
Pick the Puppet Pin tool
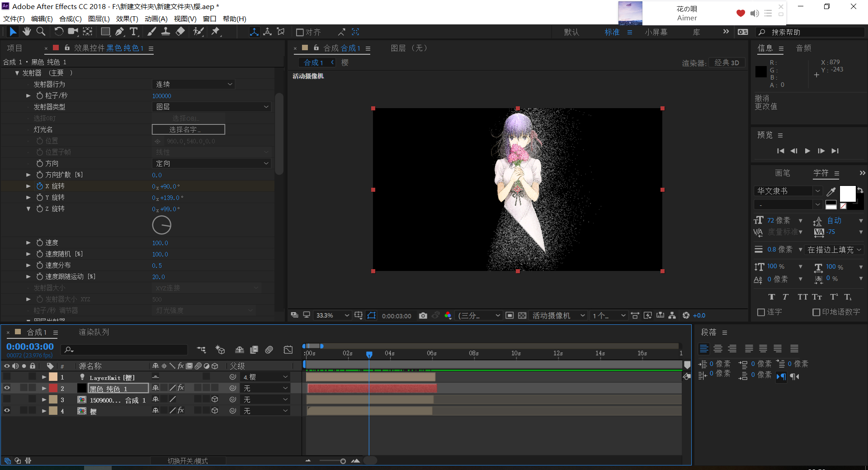coord(216,32)
